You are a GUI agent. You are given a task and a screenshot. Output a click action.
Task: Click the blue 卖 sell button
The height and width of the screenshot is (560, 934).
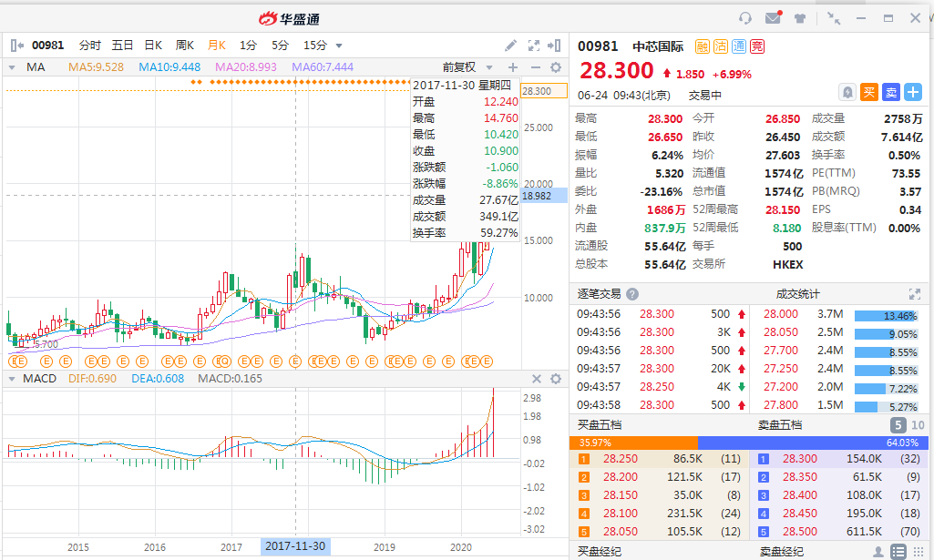coord(891,92)
